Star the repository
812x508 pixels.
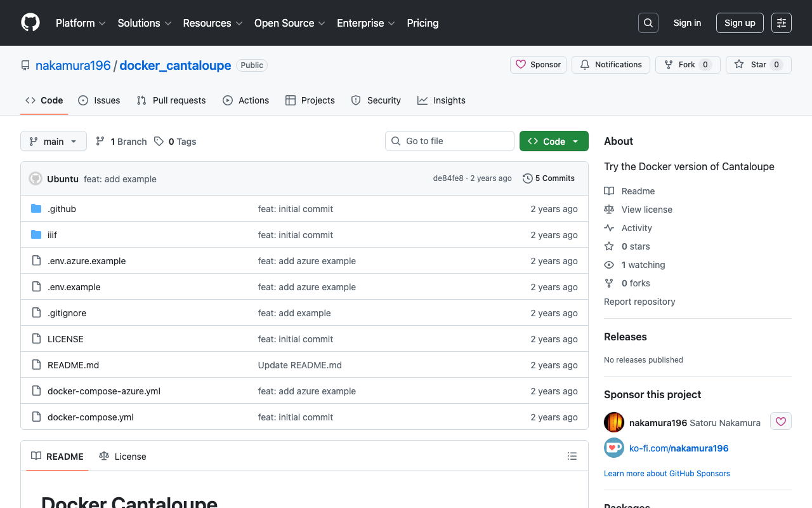tap(758, 64)
